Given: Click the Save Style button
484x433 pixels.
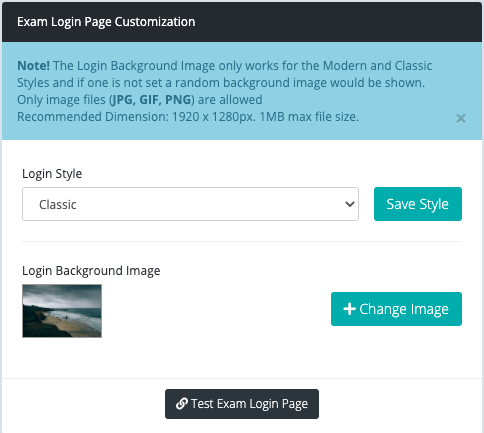Looking at the screenshot, I should tap(418, 204).
